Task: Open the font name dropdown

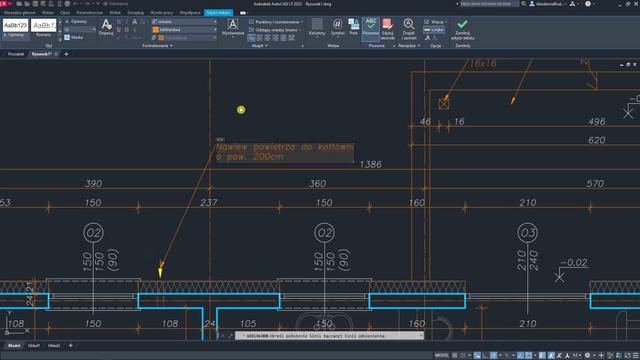Action: coord(184,22)
